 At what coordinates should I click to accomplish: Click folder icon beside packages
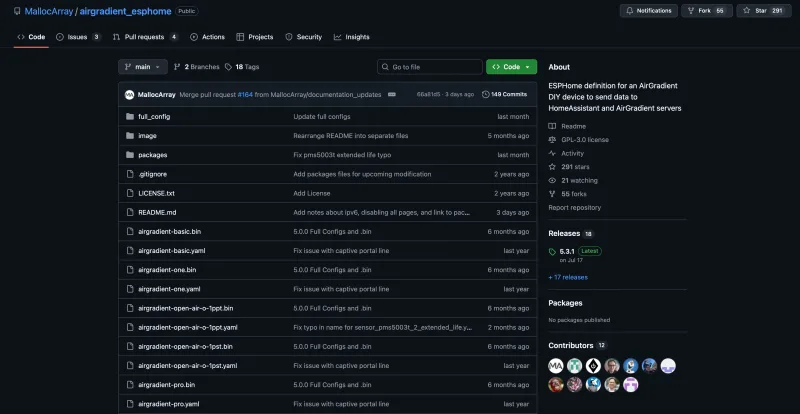[130, 155]
